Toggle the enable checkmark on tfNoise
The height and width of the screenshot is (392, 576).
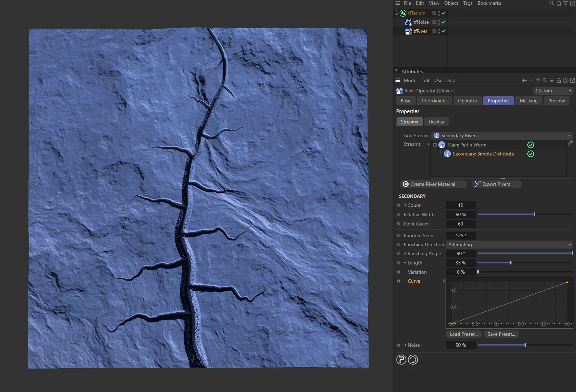[444, 22]
